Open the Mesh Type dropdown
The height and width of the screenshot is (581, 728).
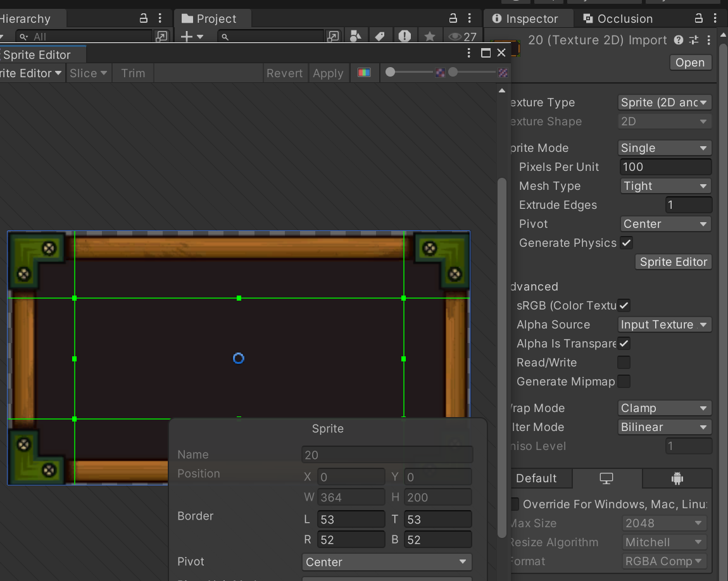(x=665, y=186)
